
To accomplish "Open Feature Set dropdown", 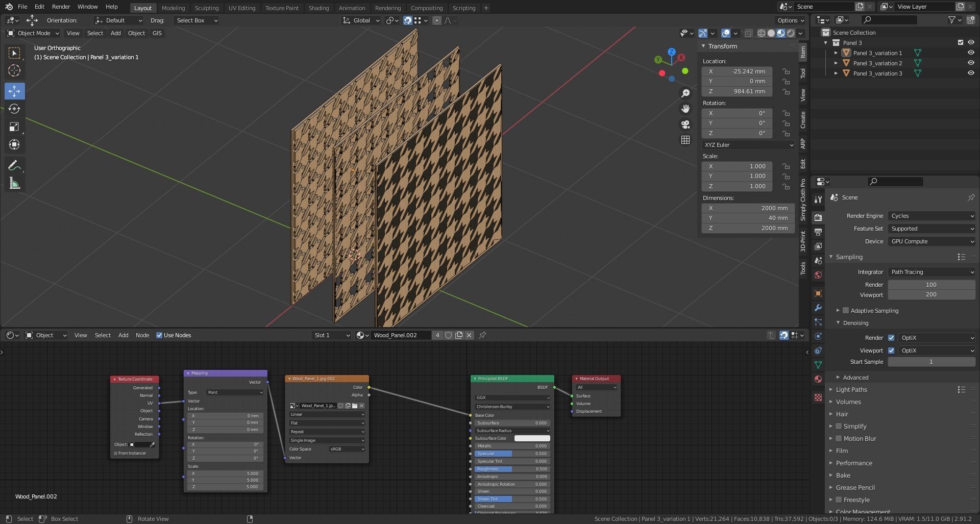I will [932, 229].
